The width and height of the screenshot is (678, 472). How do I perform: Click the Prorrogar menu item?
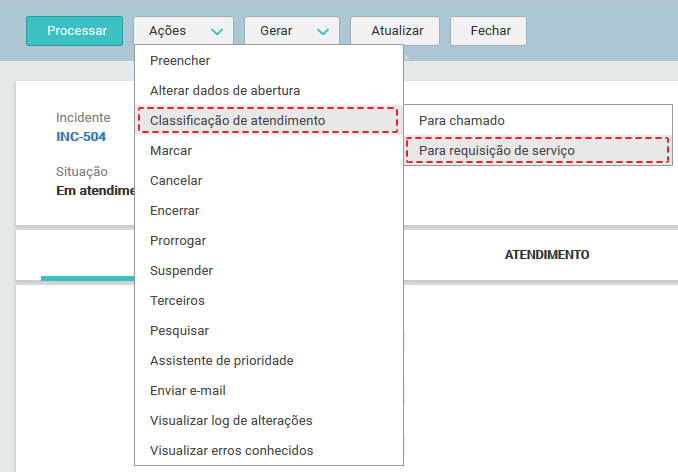(x=269, y=240)
